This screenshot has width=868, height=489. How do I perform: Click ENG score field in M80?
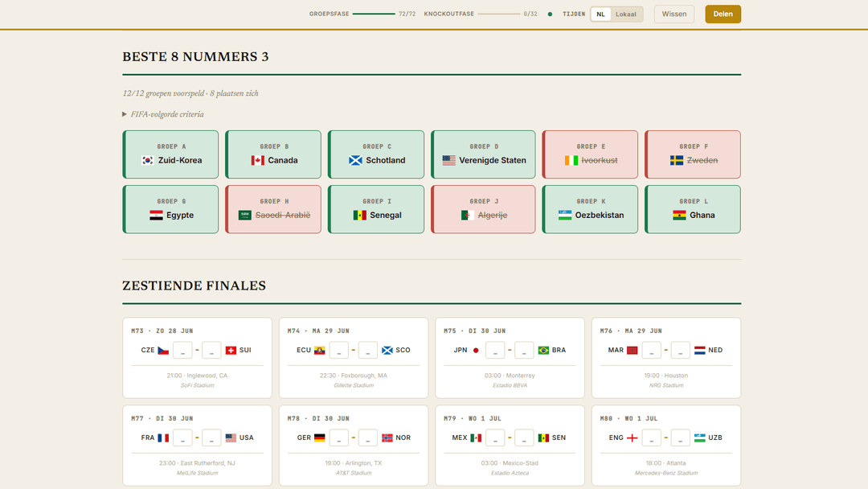(x=652, y=438)
